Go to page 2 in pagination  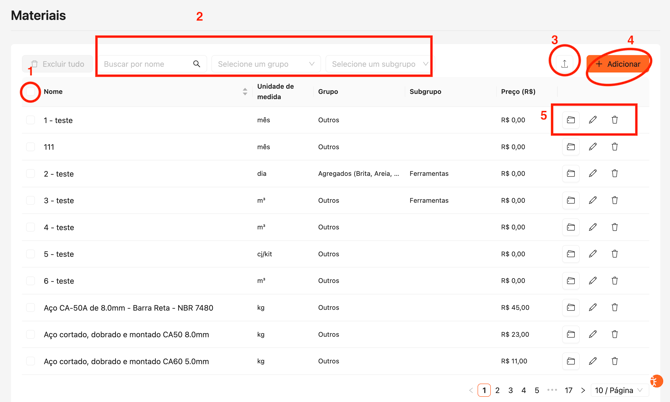click(497, 390)
